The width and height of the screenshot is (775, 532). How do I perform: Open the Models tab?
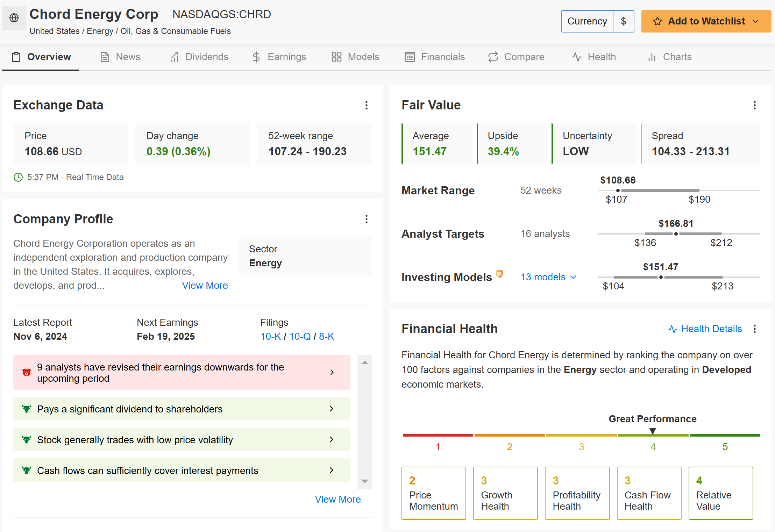coord(355,57)
